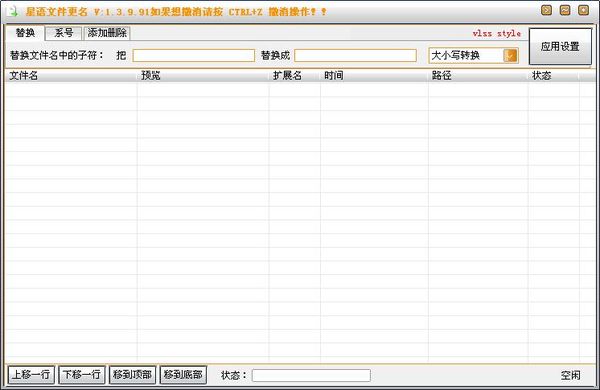This screenshot has height=390, width=600.
Task: Switch to the 系号 tab
Action: 64,33
